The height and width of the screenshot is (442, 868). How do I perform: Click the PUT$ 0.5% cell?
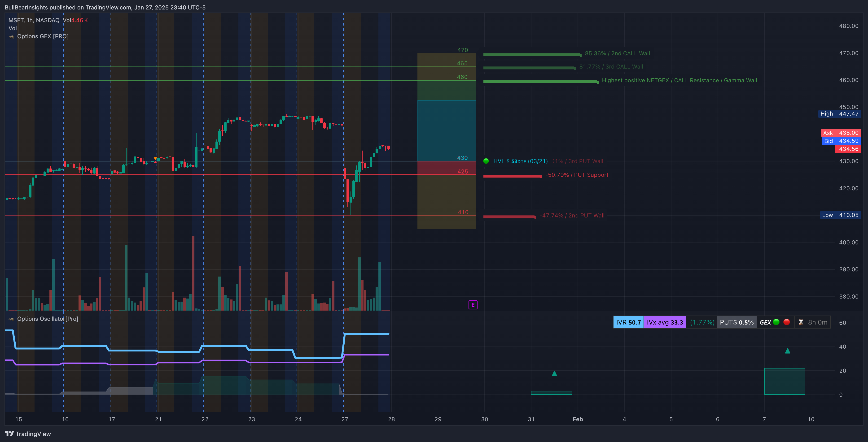click(736, 322)
